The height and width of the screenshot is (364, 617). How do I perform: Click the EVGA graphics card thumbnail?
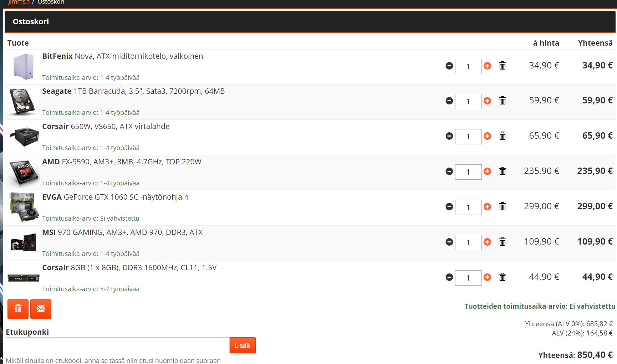[x=24, y=207]
